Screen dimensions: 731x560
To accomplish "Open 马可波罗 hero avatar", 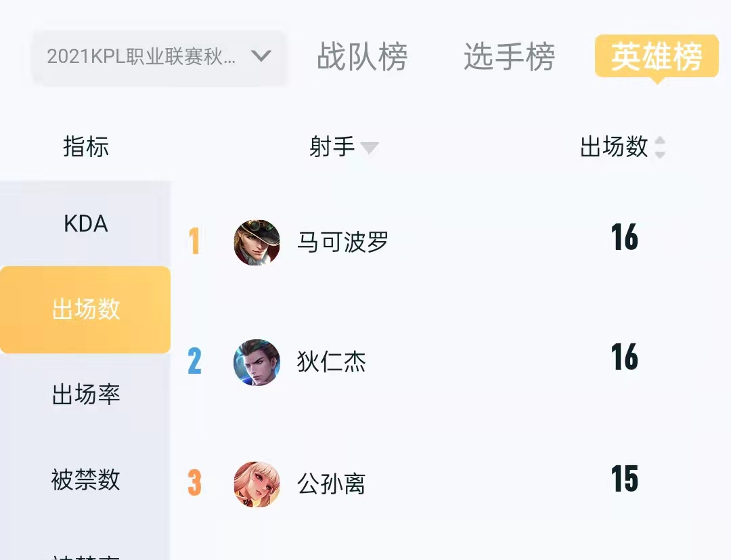I will click(x=257, y=242).
